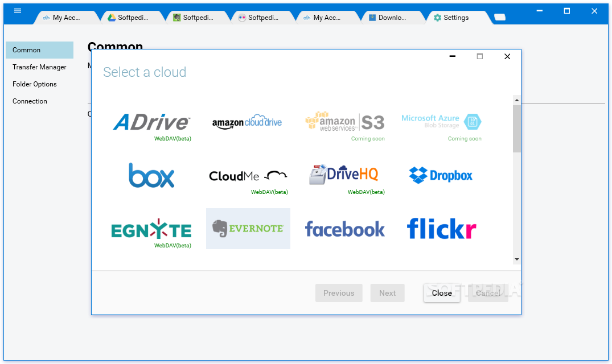Open Transfer Manager settings
Image resolution: width=612 pixels, height=364 pixels.
click(x=39, y=67)
